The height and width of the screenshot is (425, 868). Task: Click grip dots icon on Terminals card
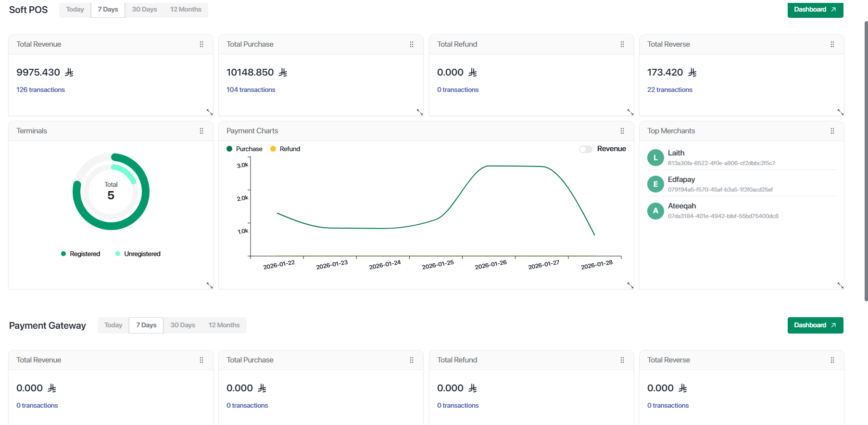201,131
